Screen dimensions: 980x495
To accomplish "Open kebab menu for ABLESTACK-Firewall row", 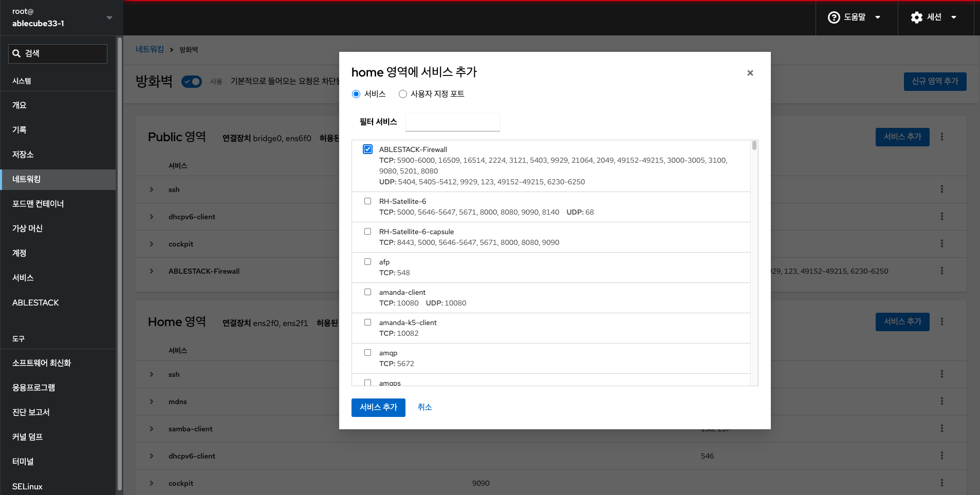I will pos(941,271).
